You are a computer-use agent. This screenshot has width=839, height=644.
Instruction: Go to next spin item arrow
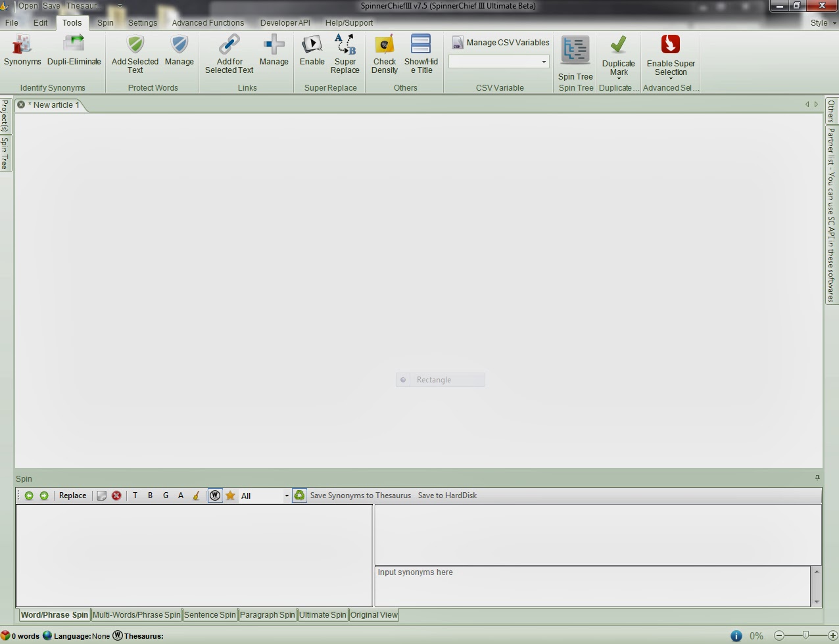44,495
